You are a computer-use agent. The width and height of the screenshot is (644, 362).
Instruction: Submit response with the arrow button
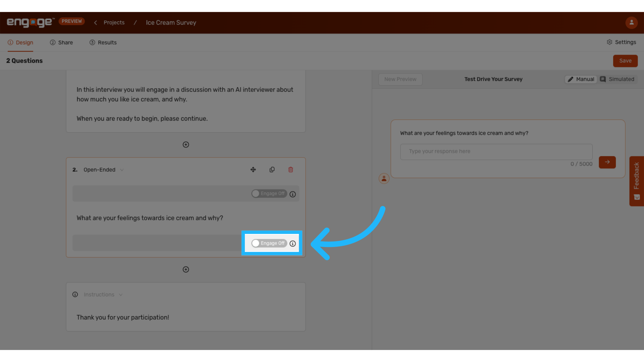coord(607,162)
